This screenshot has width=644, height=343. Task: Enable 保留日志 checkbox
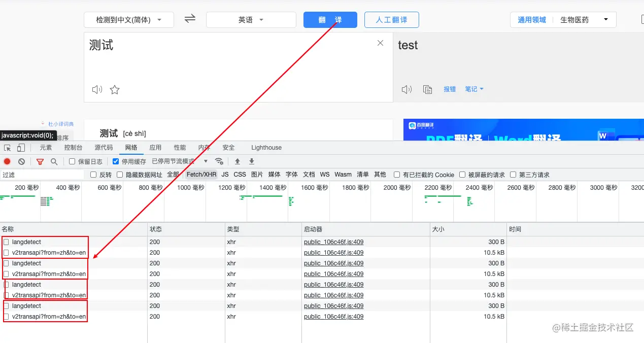(72, 161)
